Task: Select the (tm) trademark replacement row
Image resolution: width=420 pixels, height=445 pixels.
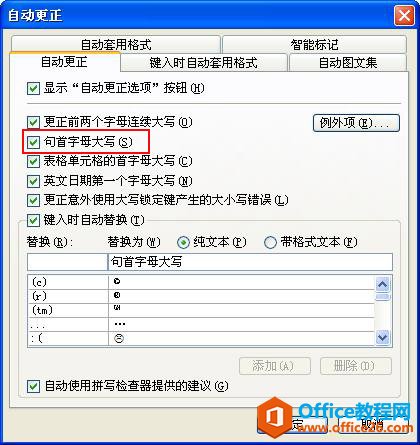Action: pos(201,310)
